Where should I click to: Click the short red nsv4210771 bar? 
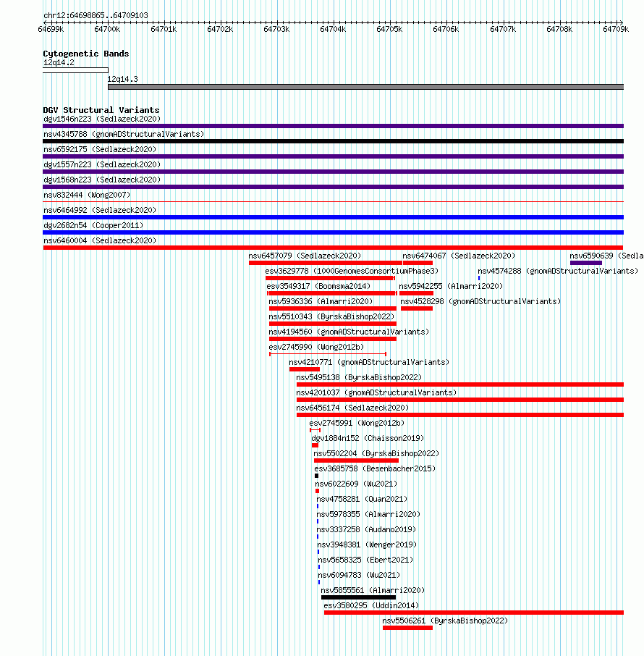coord(305,369)
